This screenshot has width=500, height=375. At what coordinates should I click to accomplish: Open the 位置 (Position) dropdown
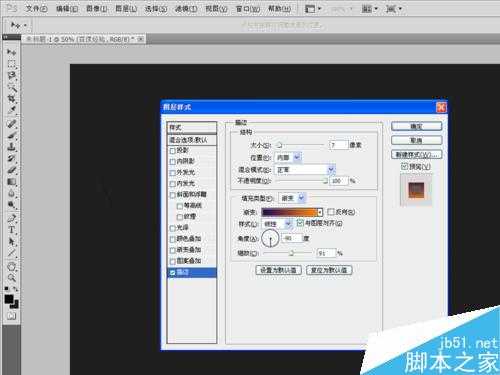pyautogui.click(x=288, y=157)
